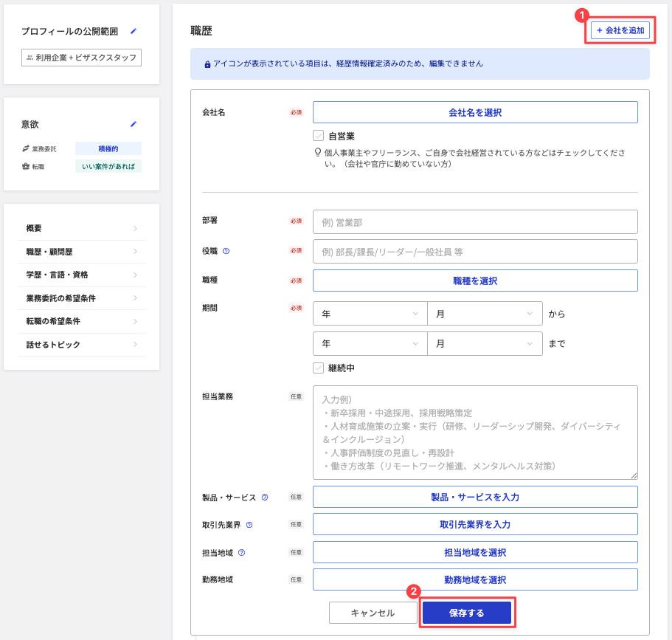Open help icon next to 担当地域
Image resolution: width=672 pixels, height=640 pixels.
242,552
